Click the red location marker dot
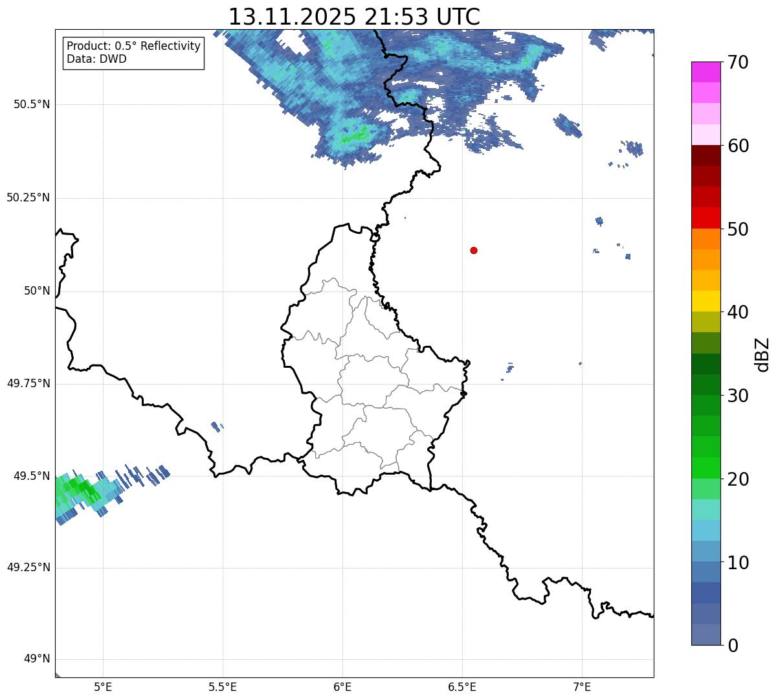 pyautogui.click(x=474, y=250)
